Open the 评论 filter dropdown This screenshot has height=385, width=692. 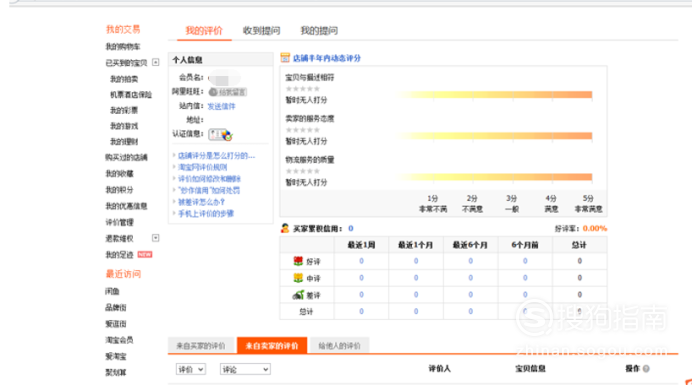tap(245, 369)
